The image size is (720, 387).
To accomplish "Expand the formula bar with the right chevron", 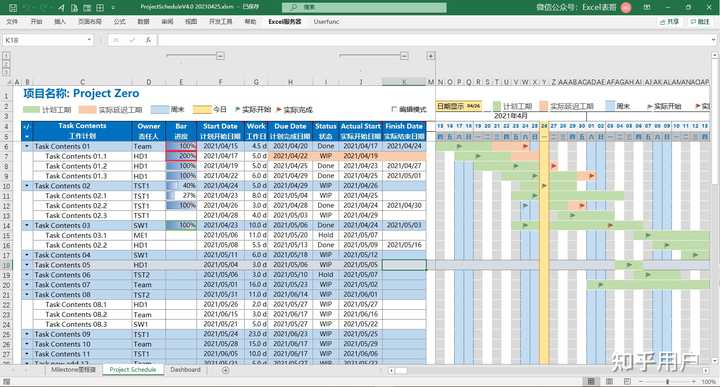I will coord(714,40).
